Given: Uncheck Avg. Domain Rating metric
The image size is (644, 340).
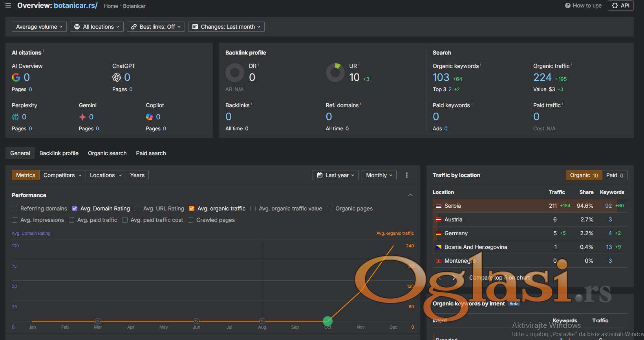Looking at the screenshot, I should [75, 208].
